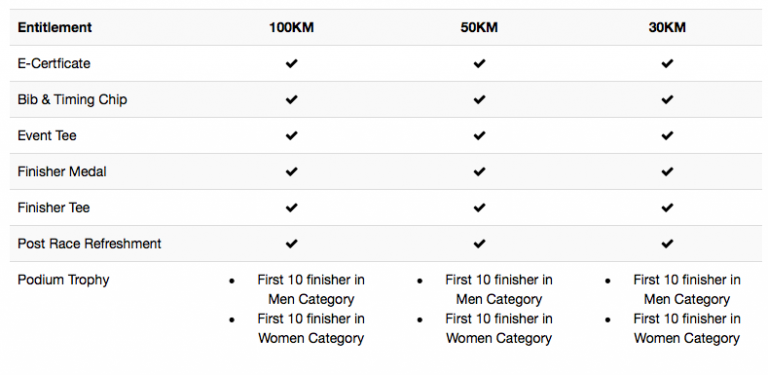This screenshot has height=375, width=768.
Task: Select the 100KM column header
Action: pos(291,27)
